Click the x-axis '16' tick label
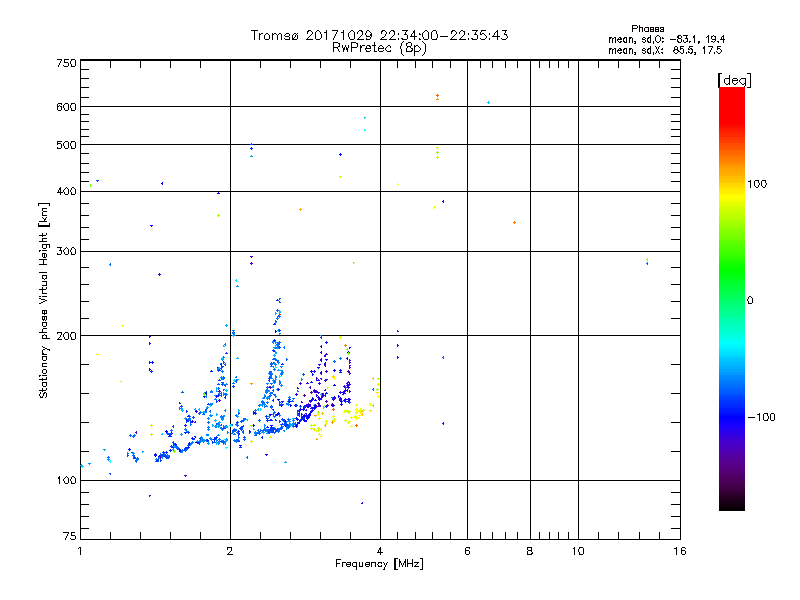This screenshot has width=800, height=600. point(680,551)
